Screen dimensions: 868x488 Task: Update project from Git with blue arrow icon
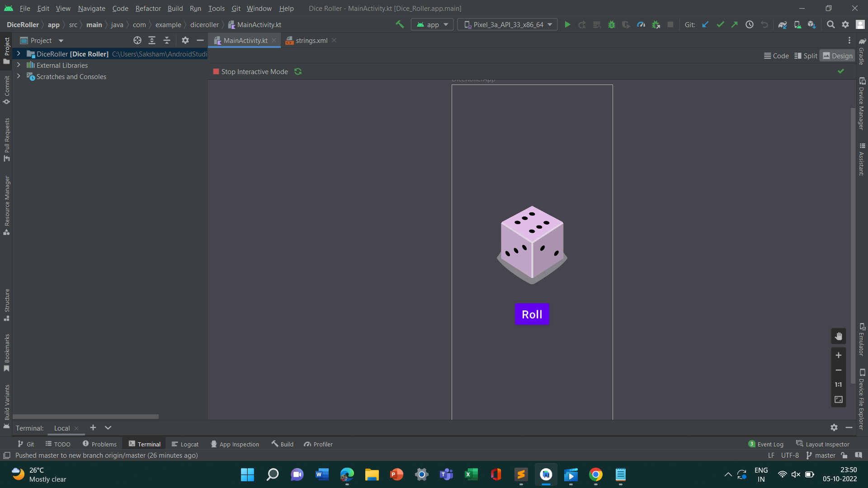pos(706,24)
